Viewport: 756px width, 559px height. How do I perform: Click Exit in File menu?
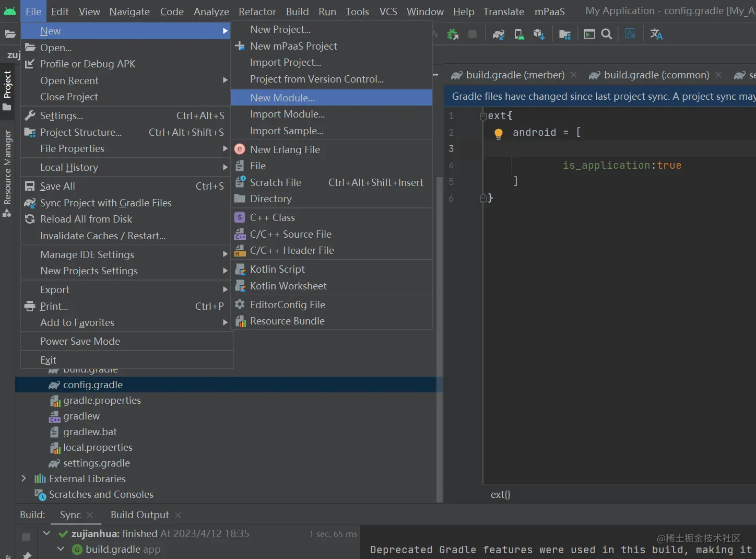127,360
